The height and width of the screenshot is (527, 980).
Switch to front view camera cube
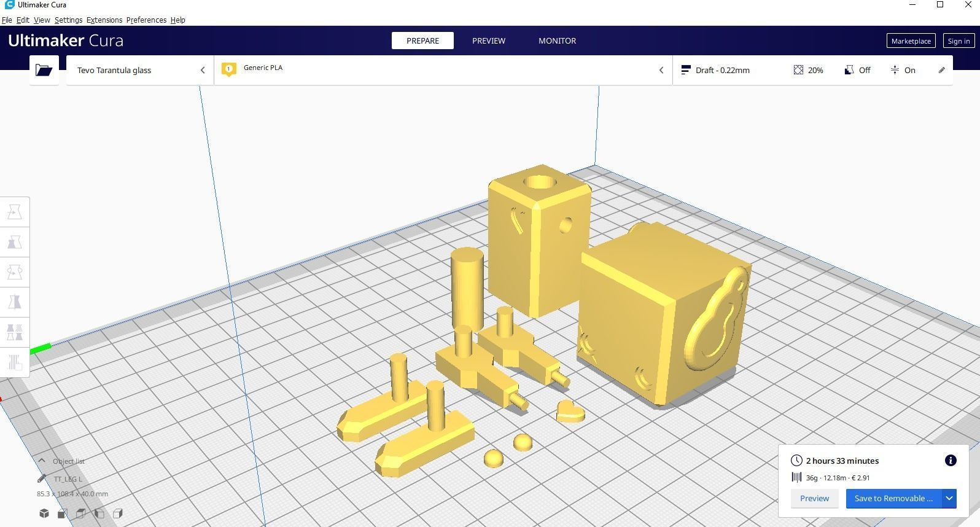(62, 513)
